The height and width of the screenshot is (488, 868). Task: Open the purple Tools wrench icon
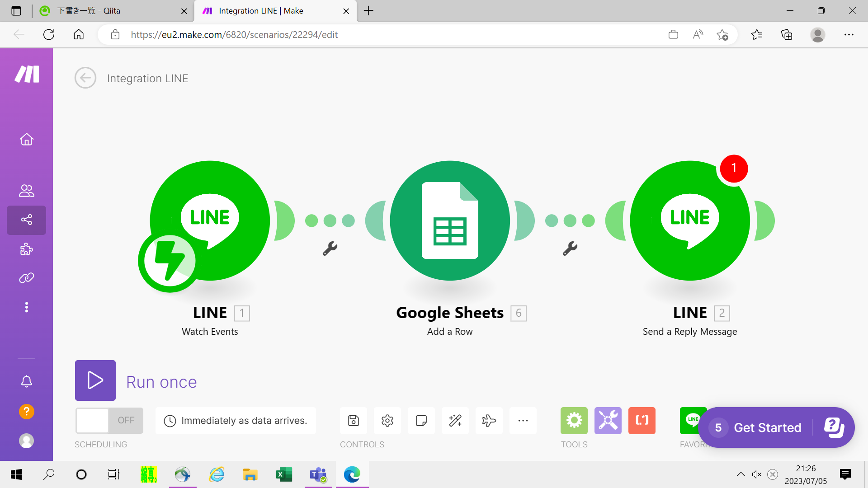click(608, 421)
